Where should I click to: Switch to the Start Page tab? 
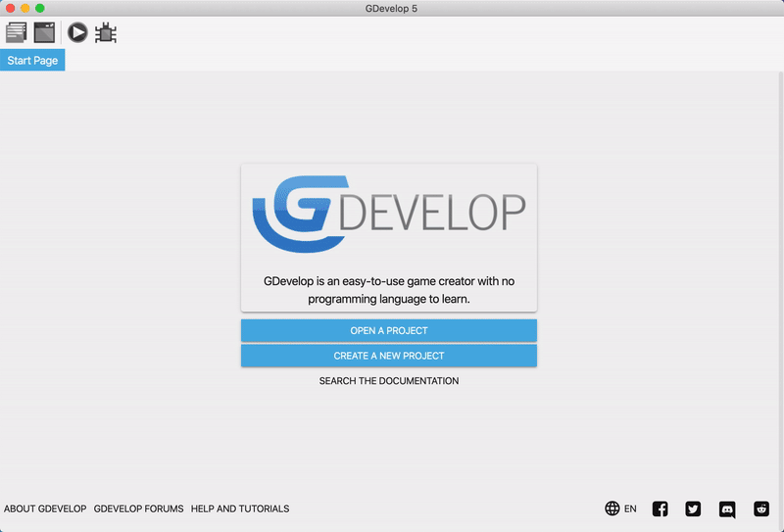coord(32,61)
